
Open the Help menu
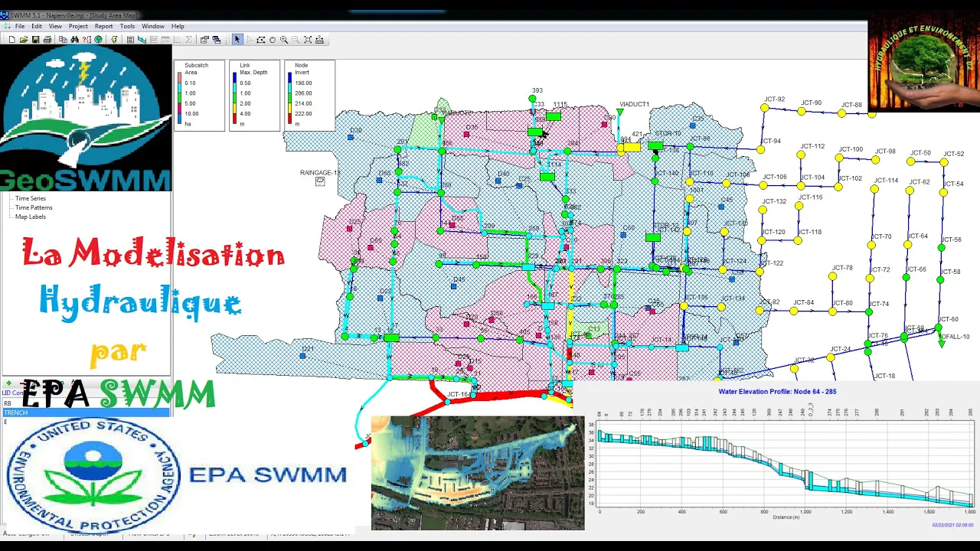pos(178,26)
